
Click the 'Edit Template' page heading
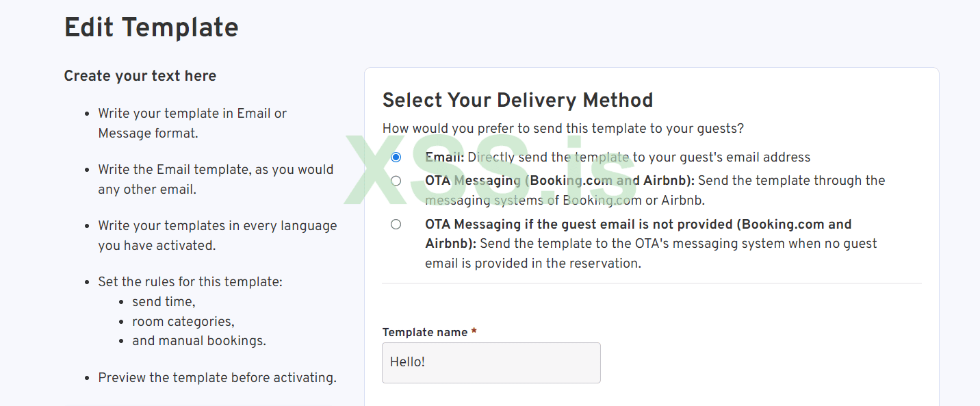click(x=151, y=27)
